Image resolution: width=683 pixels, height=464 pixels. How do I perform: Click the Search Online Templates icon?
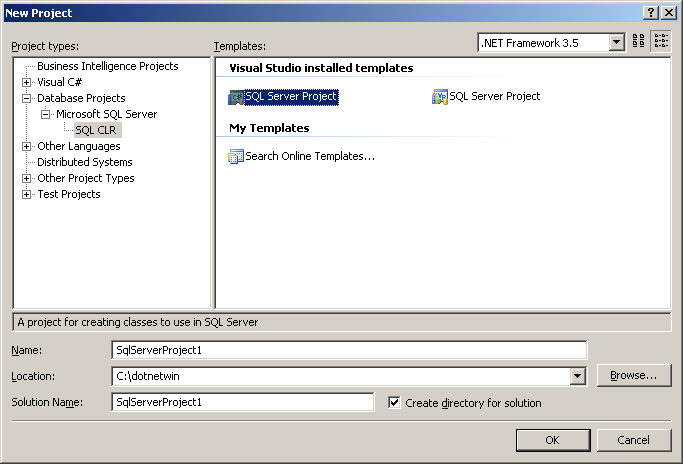click(x=236, y=156)
